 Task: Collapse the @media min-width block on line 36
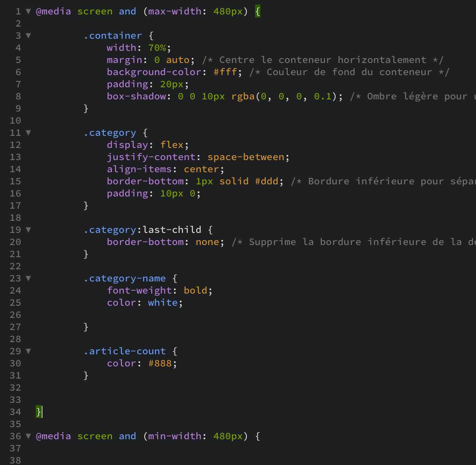click(28, 436)
